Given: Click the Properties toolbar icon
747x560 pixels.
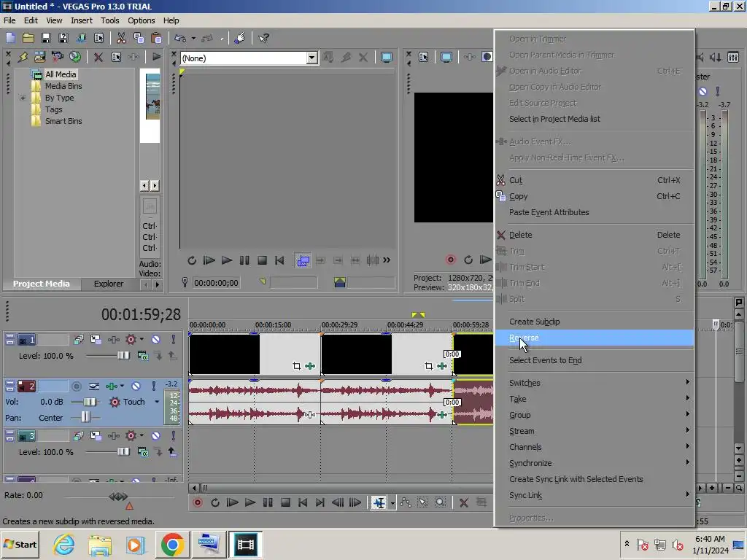Looking at the screenshot, I should point(98,38).
